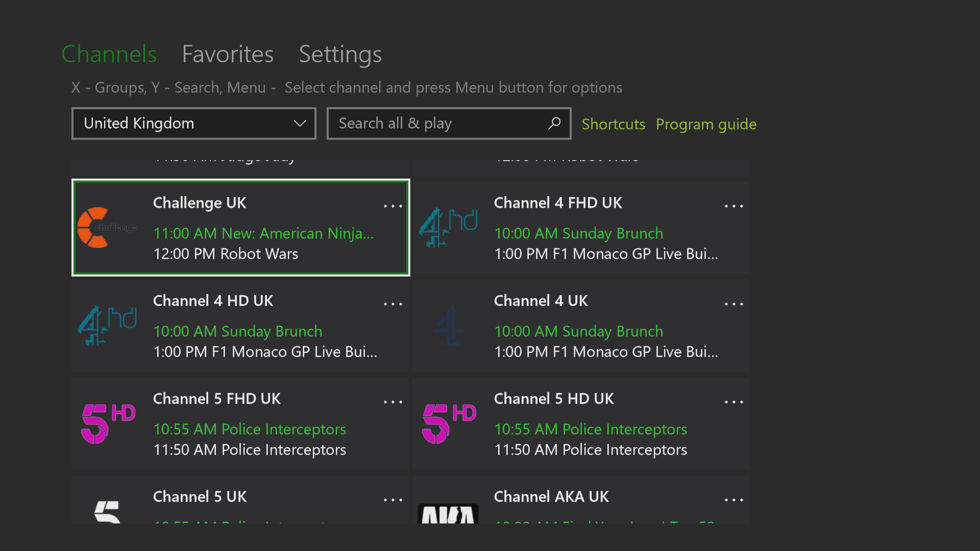Click the Challenge UK channel logo
This screenshot has width=980, height=551.
[x=107, y=228]
